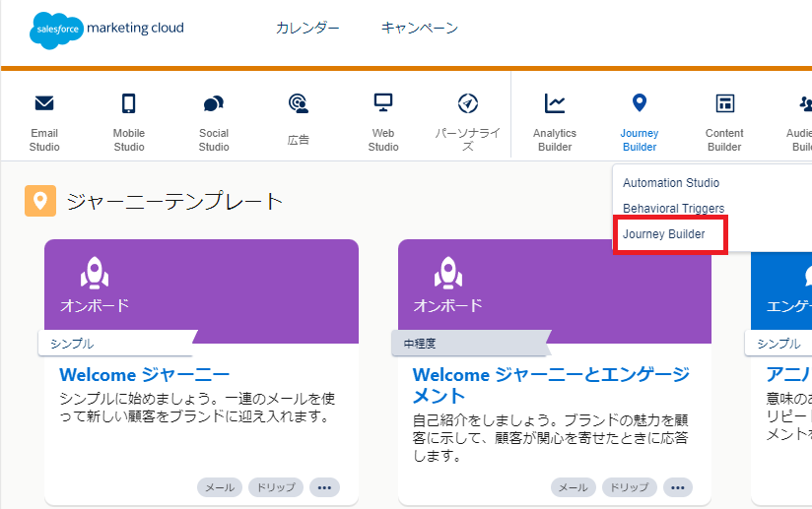
Task: Open Welcome ジャーニーとエンゲージメント template link
Action: click(551, 385)
